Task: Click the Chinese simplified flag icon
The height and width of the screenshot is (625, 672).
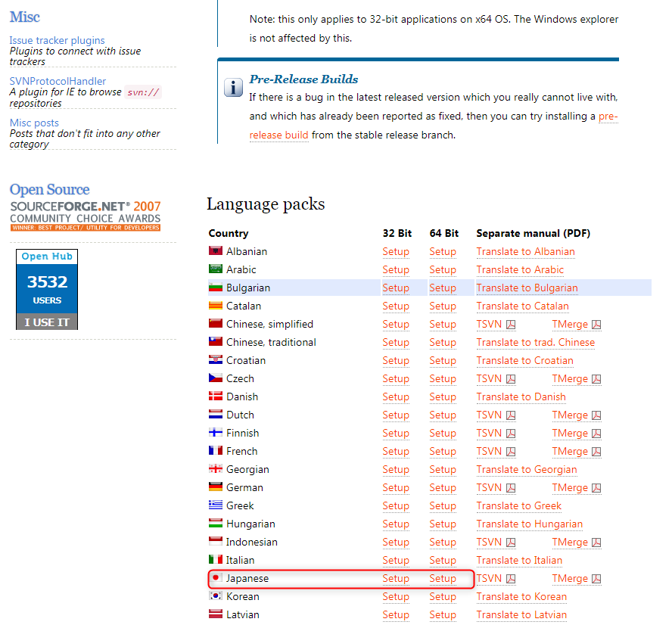Action: (x=215, y=323)
